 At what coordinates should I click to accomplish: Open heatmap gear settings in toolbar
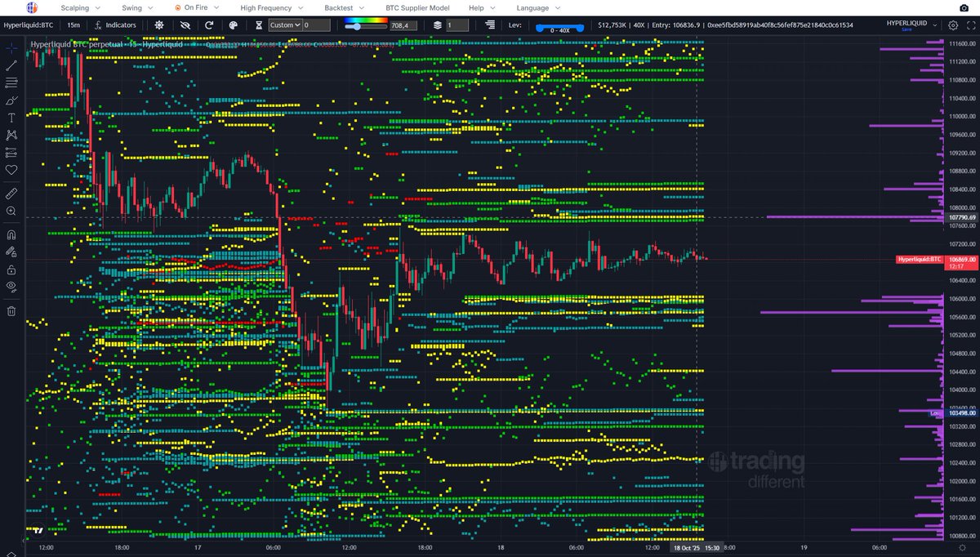(x=158, y=25)
